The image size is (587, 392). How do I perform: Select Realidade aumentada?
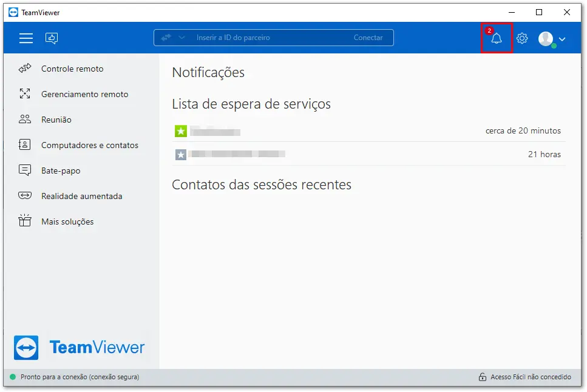click(x=81, y=196)
